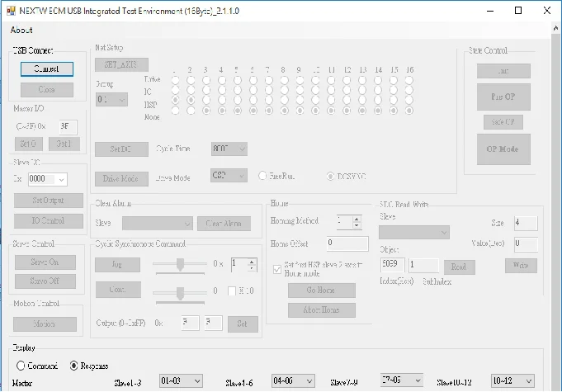Toggle the X10 checkbox

pyautogui.click(x=232, y=291)
